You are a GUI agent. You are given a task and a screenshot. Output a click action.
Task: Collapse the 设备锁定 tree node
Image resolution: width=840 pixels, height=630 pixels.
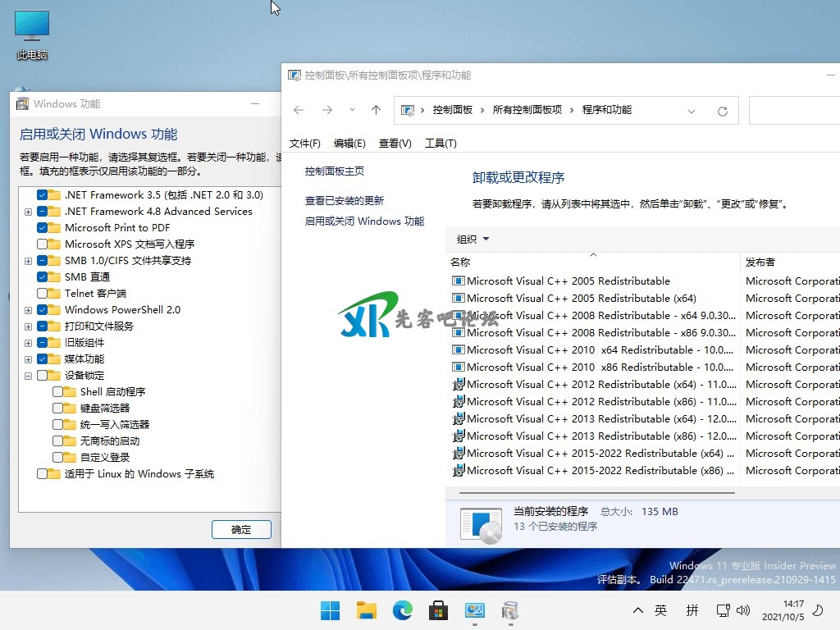point(29,376)
